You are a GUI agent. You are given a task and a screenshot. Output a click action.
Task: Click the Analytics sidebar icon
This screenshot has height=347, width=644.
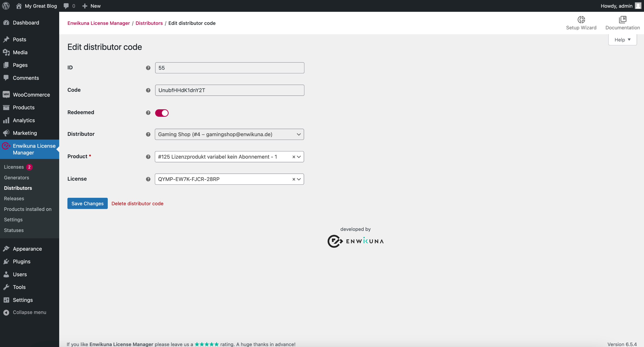click(6, 120)
